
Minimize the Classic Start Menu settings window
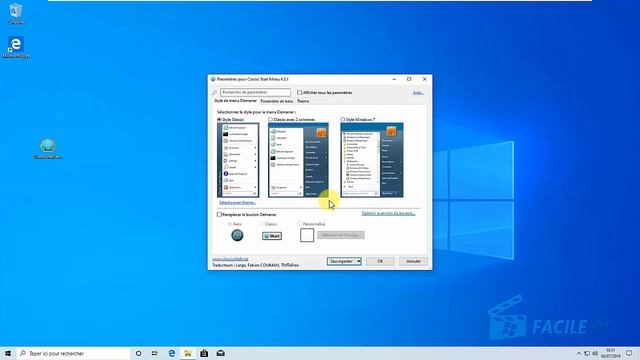point(394,79)
